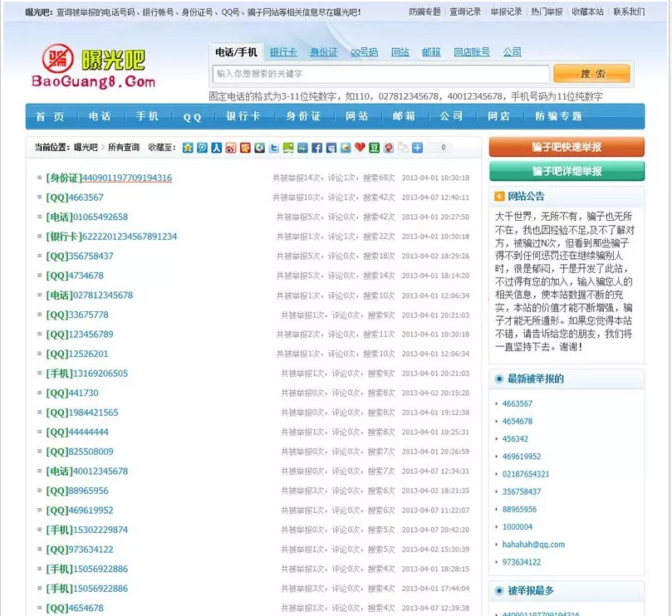Share to Twitter icon
Screen dimensions: 672x616
(274, 148)
